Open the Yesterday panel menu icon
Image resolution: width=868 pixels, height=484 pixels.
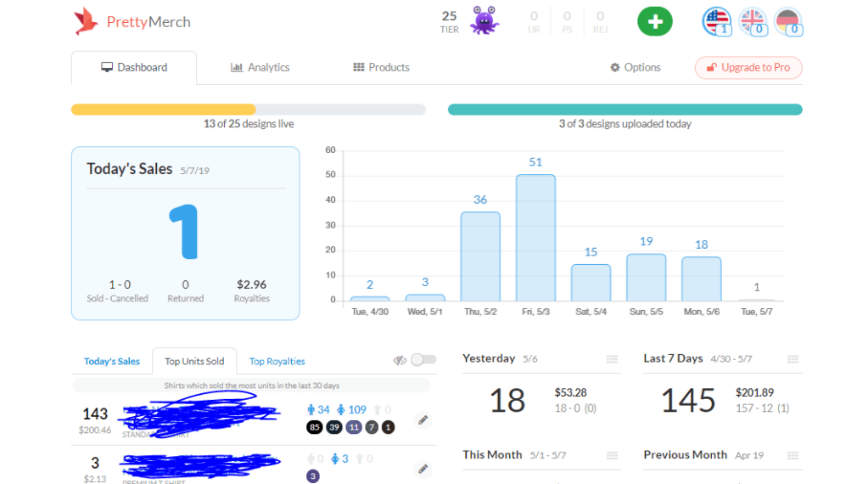pyautogui.click(x=612, y=359)
